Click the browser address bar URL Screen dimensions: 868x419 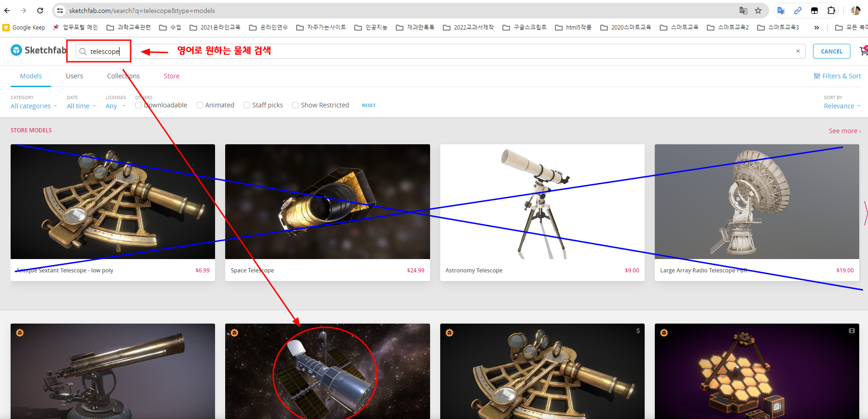pos(142,11)
